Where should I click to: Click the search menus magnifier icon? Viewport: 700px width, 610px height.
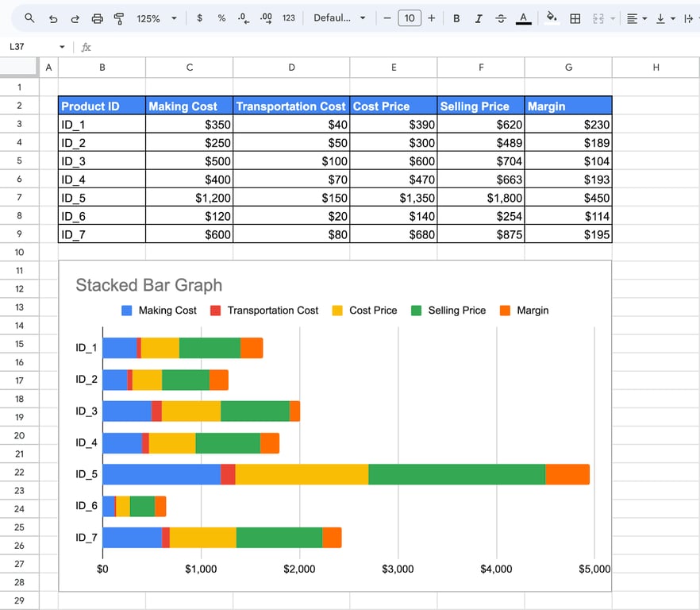pos(29,18)
